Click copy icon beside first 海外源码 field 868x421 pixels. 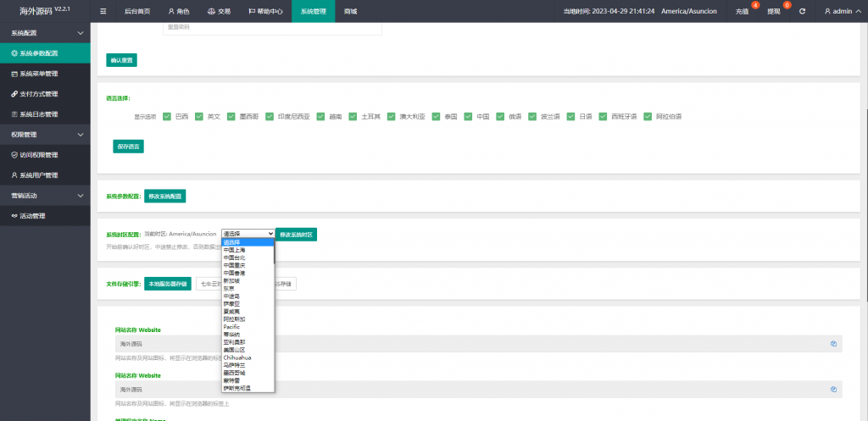pyautogui.click(x=833, y=344)
